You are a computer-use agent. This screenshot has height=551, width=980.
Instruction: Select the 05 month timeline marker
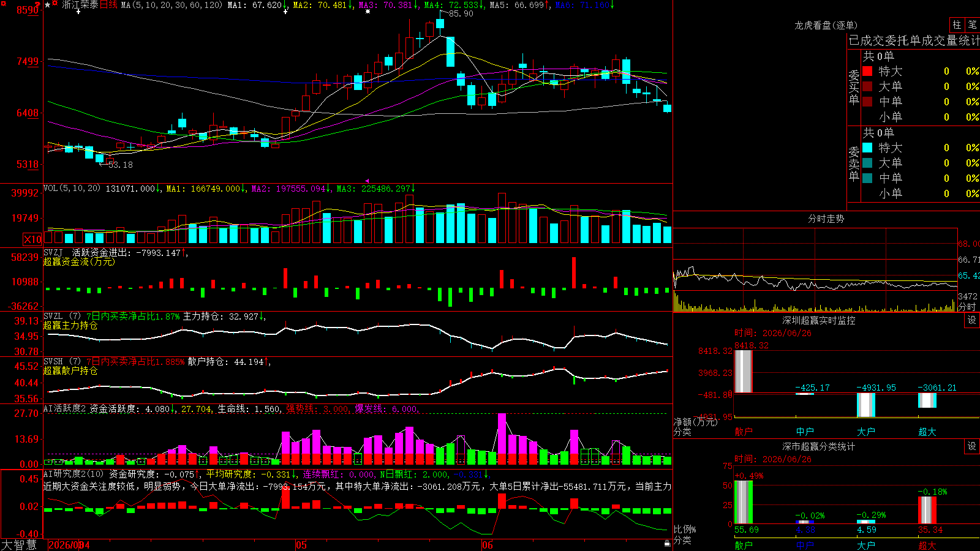tap(301, 545)
